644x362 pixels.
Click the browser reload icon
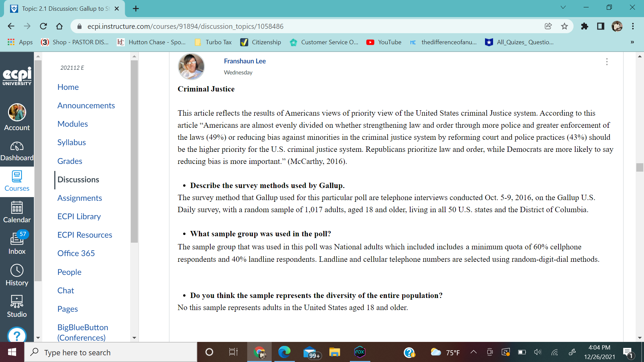click(x=43, y=26)
